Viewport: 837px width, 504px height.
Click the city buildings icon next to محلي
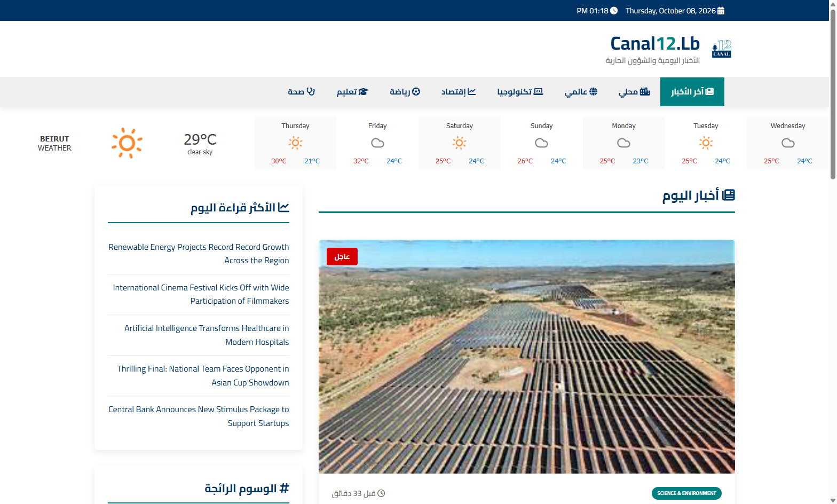point(645,92)
